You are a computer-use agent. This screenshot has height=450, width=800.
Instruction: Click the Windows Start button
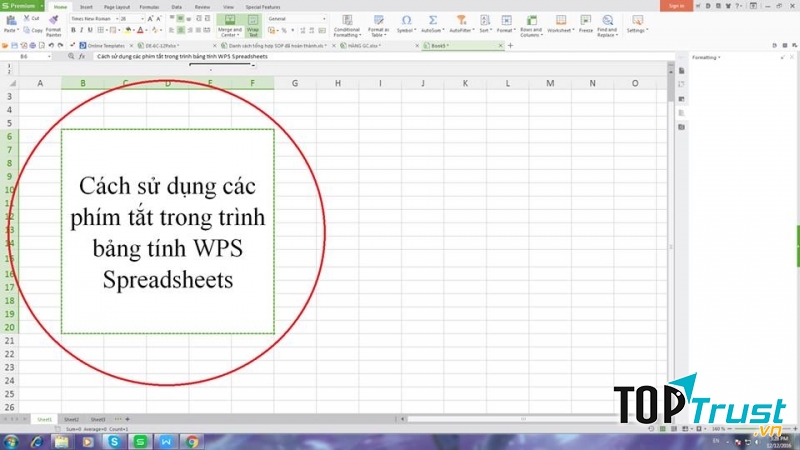pos(10,441)
